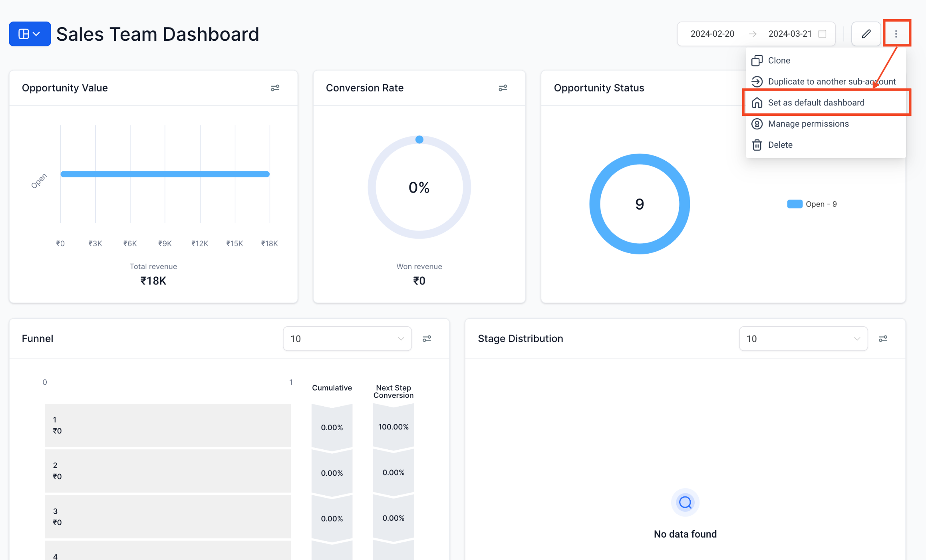Open Stage Distribution widget filter settings
Screen dimensions: 926x560
[x=883, y=339]
